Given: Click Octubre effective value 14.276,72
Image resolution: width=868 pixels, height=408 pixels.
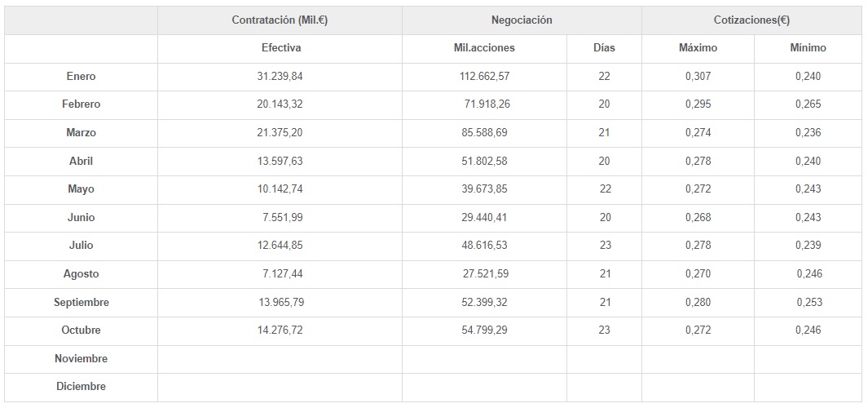Looking at the screenshot, I should (x=280, y=330).
